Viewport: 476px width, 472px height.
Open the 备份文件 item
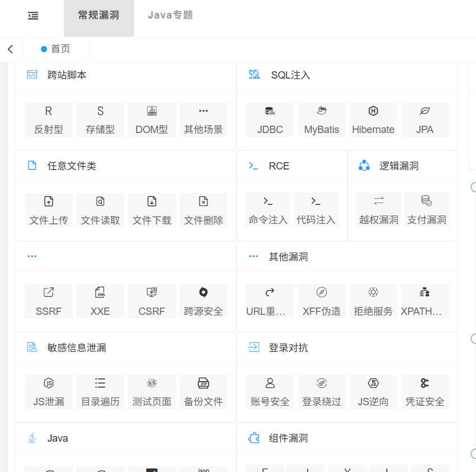(x=204, y=392)
